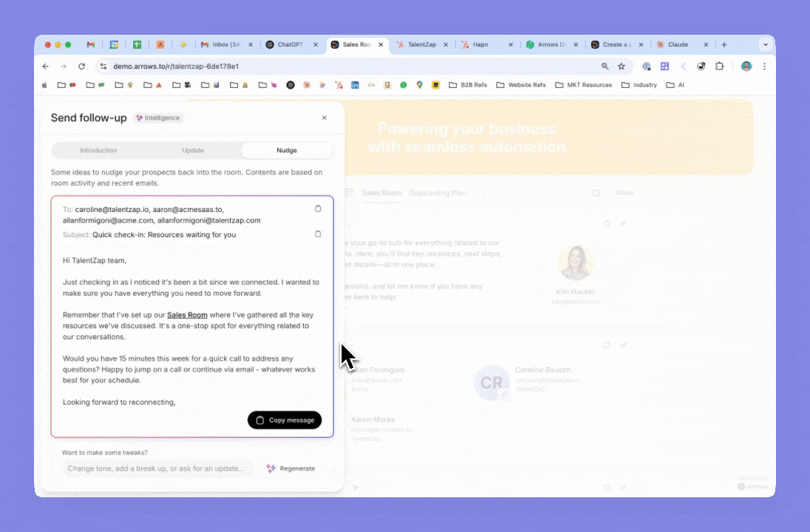This screenshot has height=532, width=810.
Task: Open the zoom magnifier icon in address bar
Action: [x=605, y=66]
